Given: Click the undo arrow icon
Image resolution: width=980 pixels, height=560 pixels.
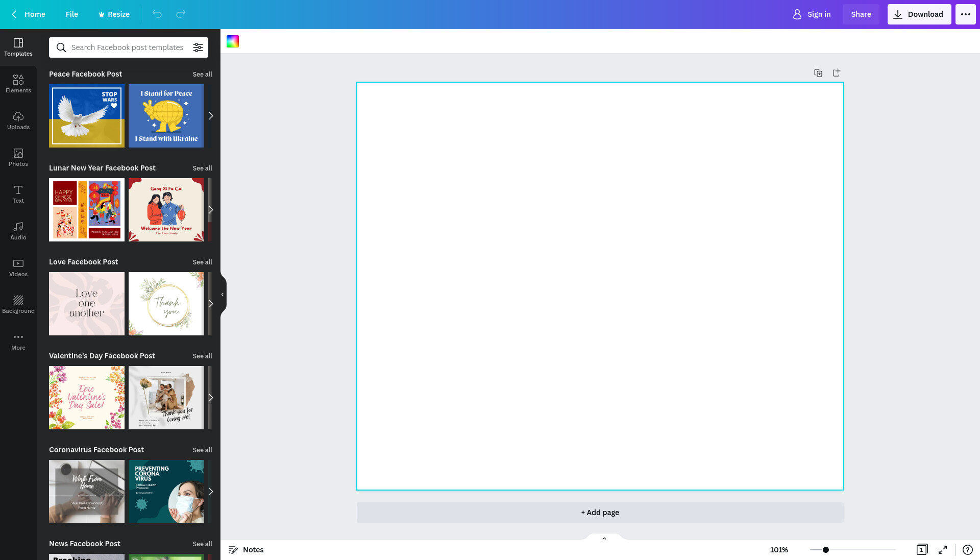Looking at the screenshot, I should [157, 14].
